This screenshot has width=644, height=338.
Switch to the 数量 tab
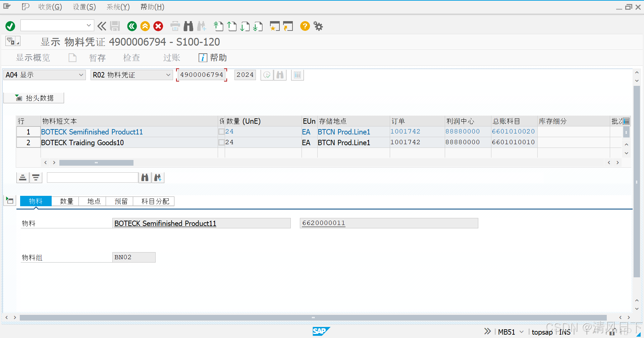pyautogui.click(x=66, y=201)
